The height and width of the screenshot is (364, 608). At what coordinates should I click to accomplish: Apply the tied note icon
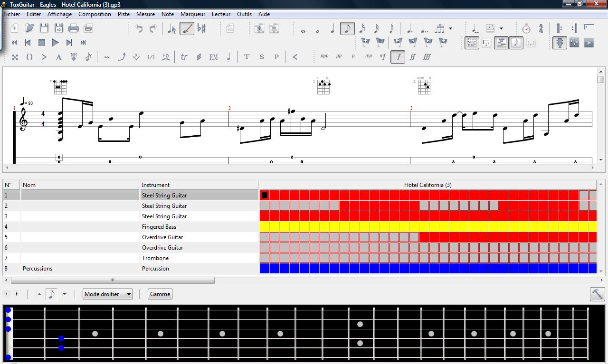click(475, 28)
